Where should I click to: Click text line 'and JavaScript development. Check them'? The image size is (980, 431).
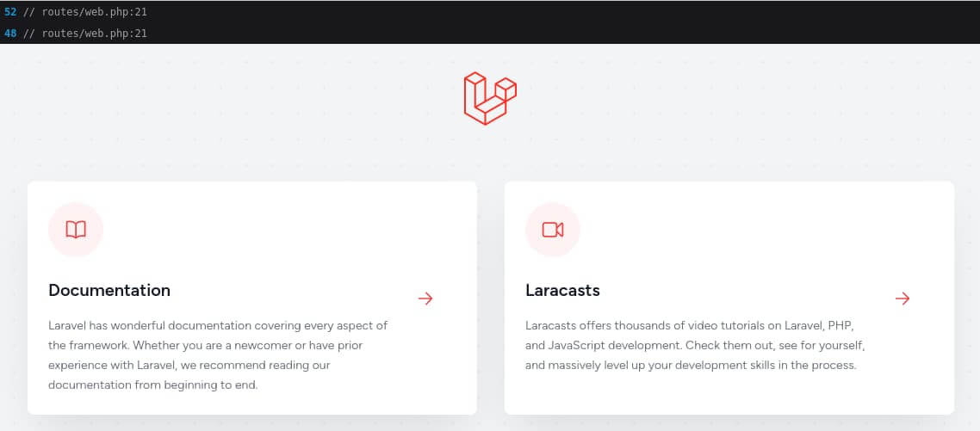pos(695,346)
